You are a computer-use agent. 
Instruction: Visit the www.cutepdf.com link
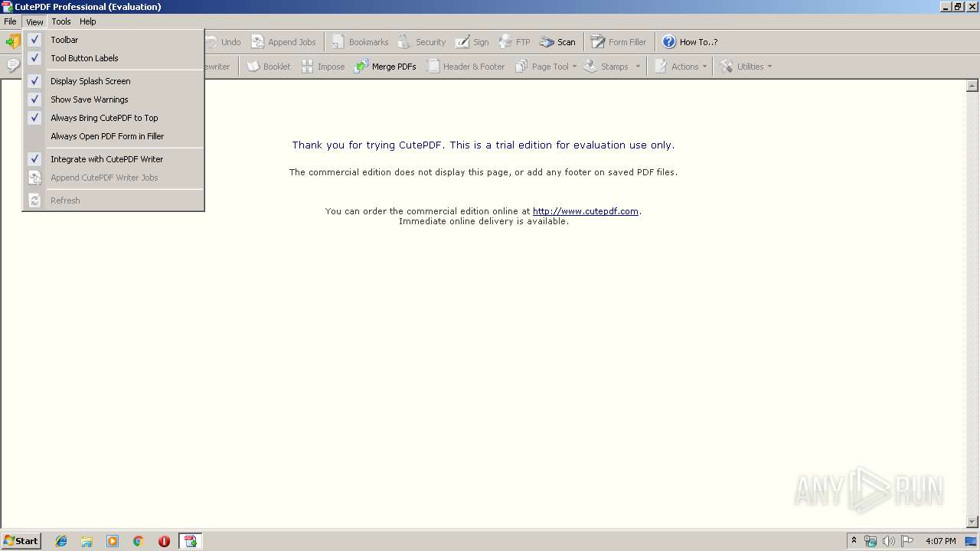586,211
